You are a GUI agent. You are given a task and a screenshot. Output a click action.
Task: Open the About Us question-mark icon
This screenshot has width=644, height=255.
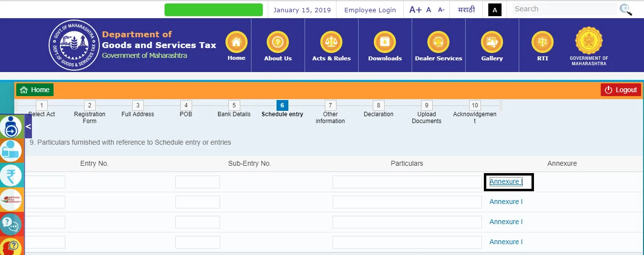(x=278, y=42)
